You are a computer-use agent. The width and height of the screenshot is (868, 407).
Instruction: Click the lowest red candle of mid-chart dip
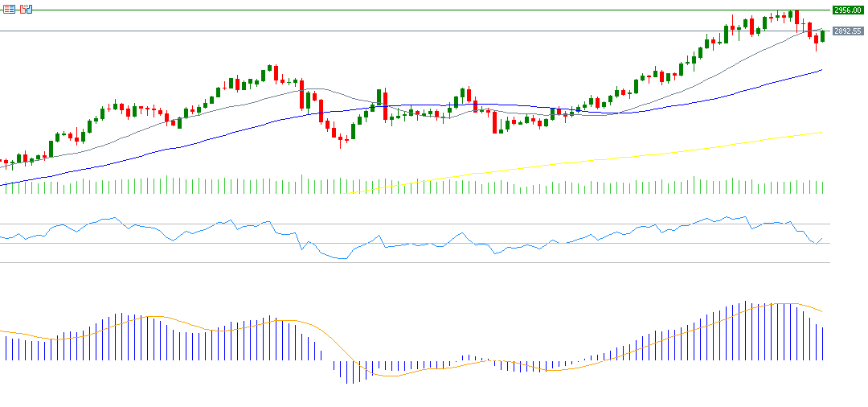pyautogui.click(x=341, y=138)
